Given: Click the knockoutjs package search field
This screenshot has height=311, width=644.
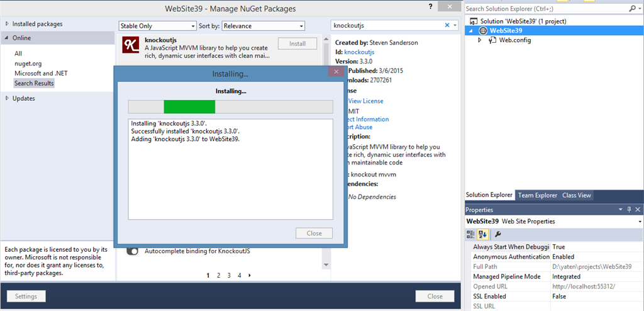Looking at the screenshot, I should point(387,26).
